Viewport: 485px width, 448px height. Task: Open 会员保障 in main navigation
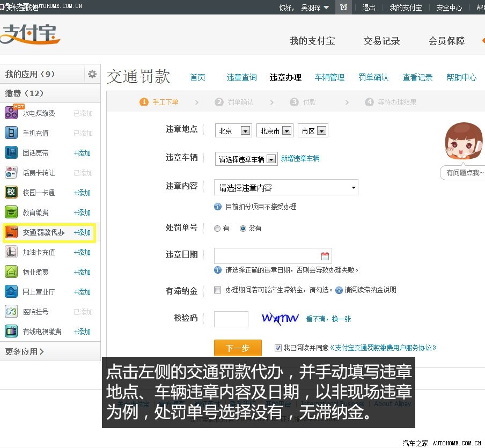pos(446,41)
